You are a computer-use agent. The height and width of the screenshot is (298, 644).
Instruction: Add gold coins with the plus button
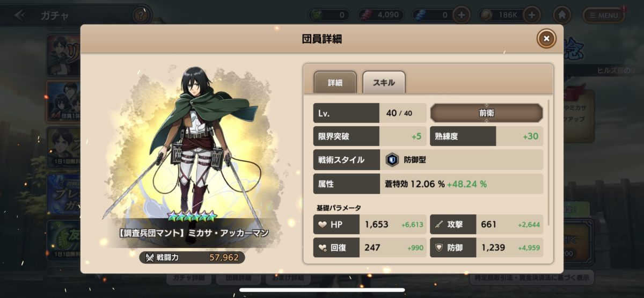532,15
